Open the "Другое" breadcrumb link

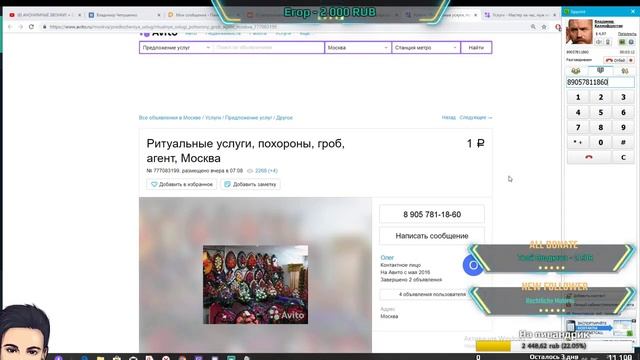[284, 118]
